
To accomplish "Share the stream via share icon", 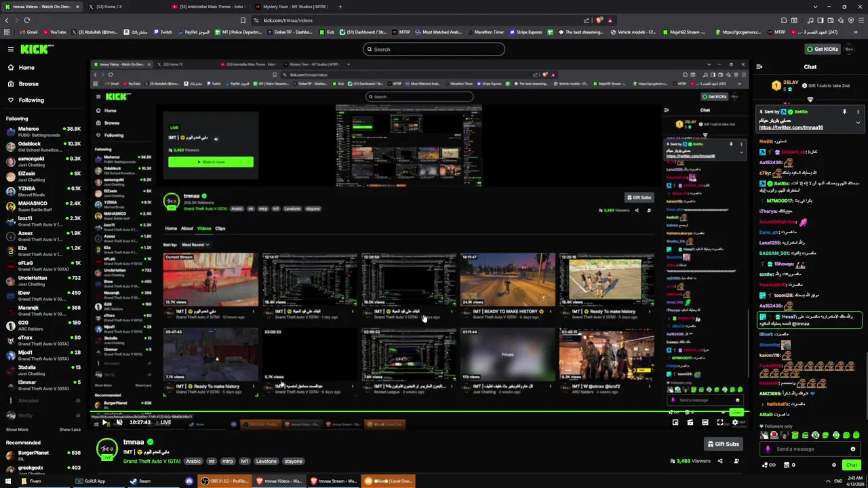I will point(720,461).
